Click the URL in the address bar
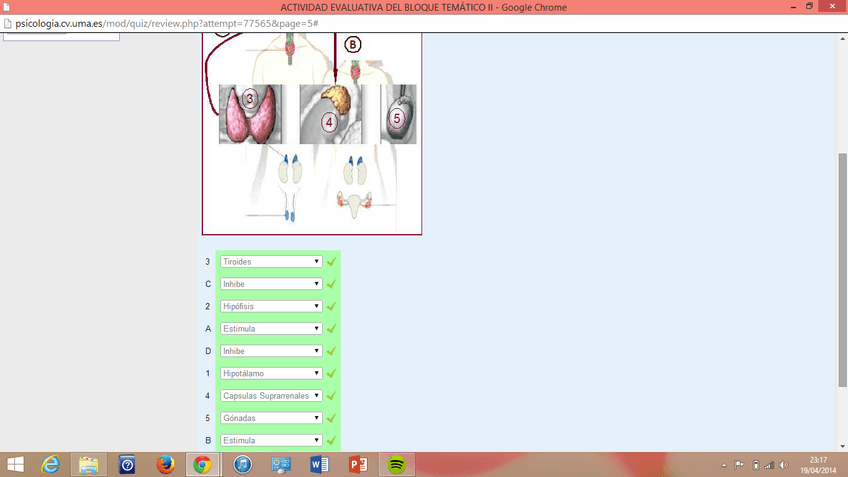848x477 pixels. coord(167,24)
